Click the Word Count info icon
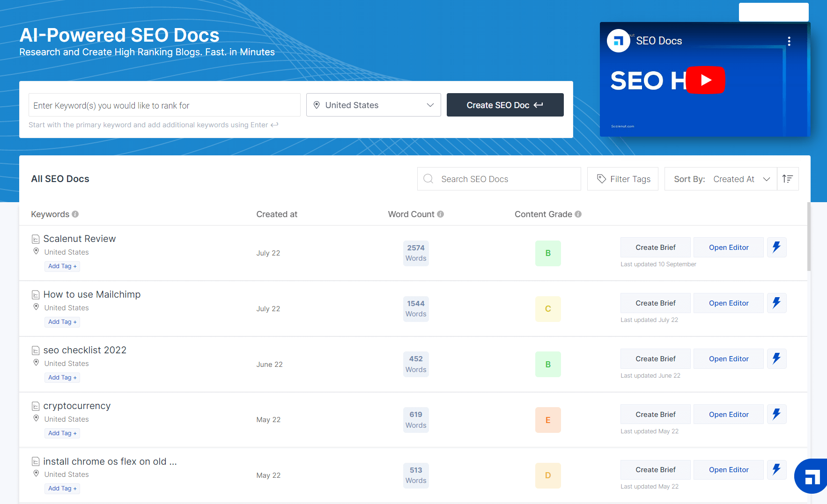The height and width of the screenshot is (504, 827). pyautogui.click(x=440, y=214)
